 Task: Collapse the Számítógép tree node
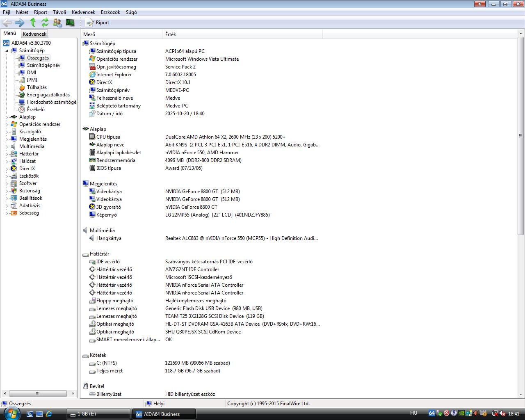7,50
